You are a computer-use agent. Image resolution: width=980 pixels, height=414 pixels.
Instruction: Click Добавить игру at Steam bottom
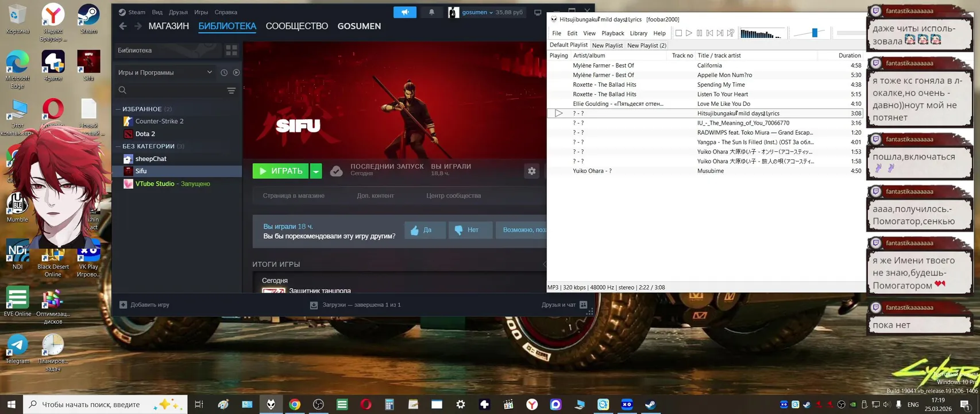click(x=144, y=305)
